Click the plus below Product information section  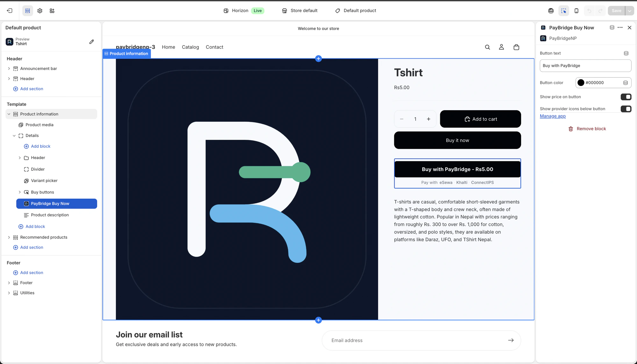click(x=318, y=320)
